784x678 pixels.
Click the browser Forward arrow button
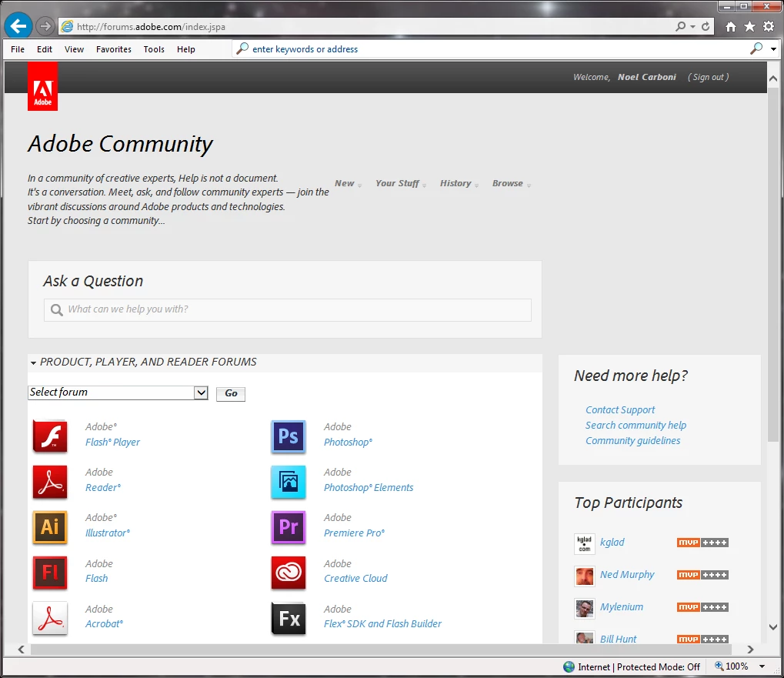45,26
